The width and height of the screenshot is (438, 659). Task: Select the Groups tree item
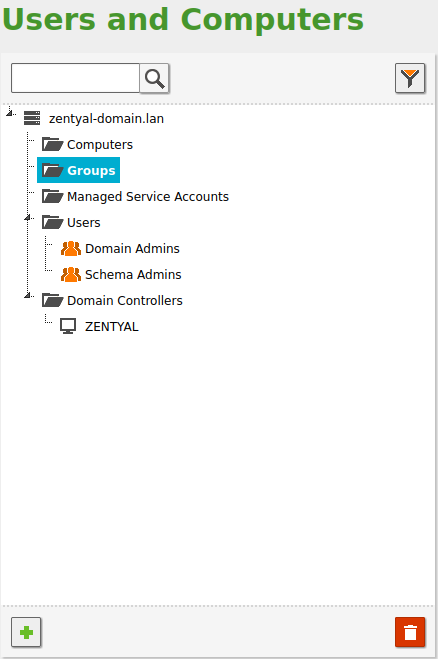79,170
